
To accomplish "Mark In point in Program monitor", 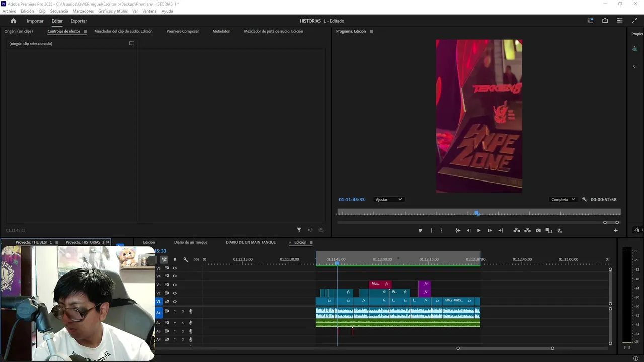I will [x=431, y=230].
